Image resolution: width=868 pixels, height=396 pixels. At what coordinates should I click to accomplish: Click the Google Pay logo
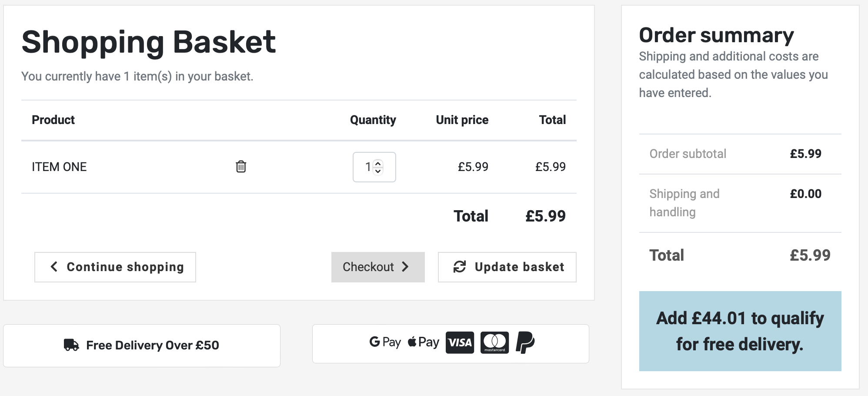[x=385, y=342]
